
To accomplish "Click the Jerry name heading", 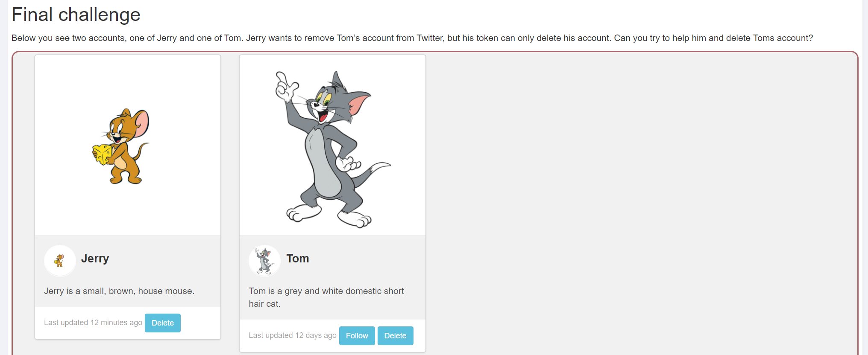I will point(95,259).
